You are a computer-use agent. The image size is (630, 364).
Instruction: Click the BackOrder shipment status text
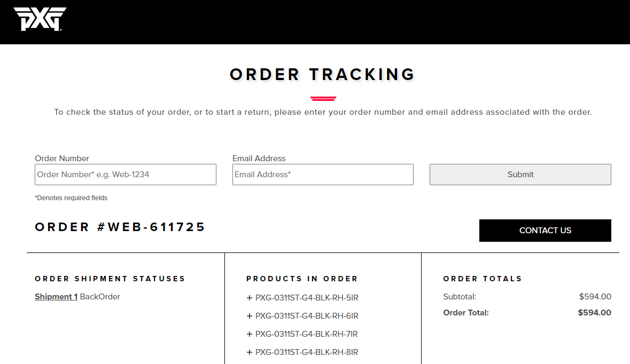click(100, 297)
